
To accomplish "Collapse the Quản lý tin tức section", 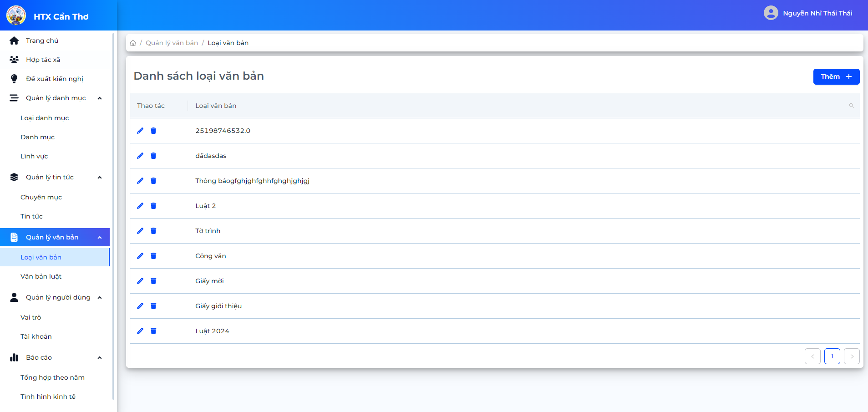I will click(x=100, y=178).
